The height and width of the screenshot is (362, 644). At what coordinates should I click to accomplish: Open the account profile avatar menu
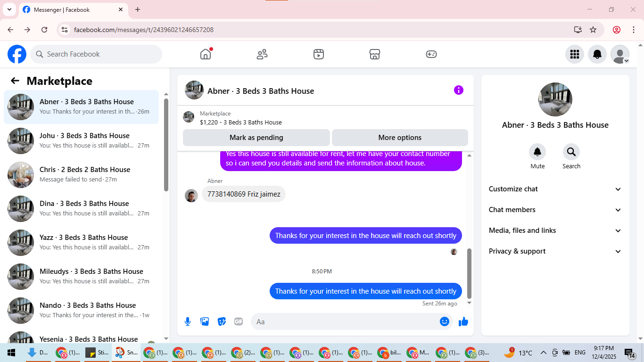coord(620,54)
